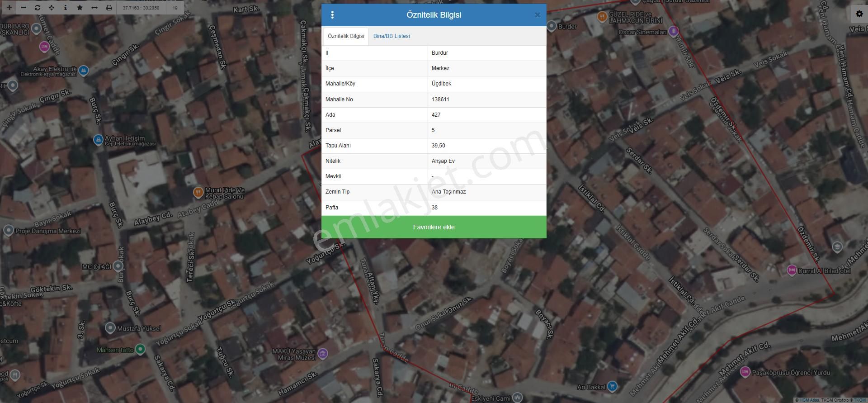Select the measure distance arrow icon
868x403 pixels.
94,8
